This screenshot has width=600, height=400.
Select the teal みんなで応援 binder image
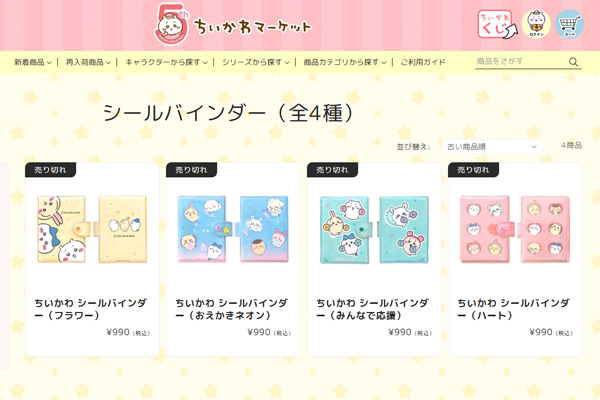374,230
